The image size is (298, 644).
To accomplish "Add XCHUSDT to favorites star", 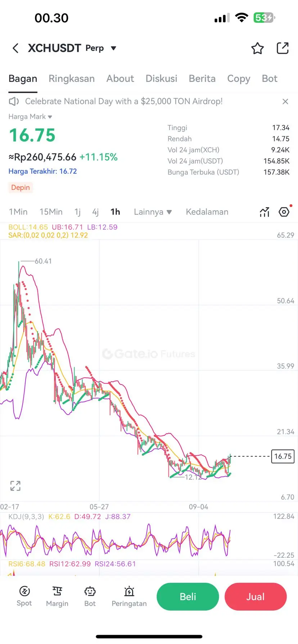I will point(257,48).
